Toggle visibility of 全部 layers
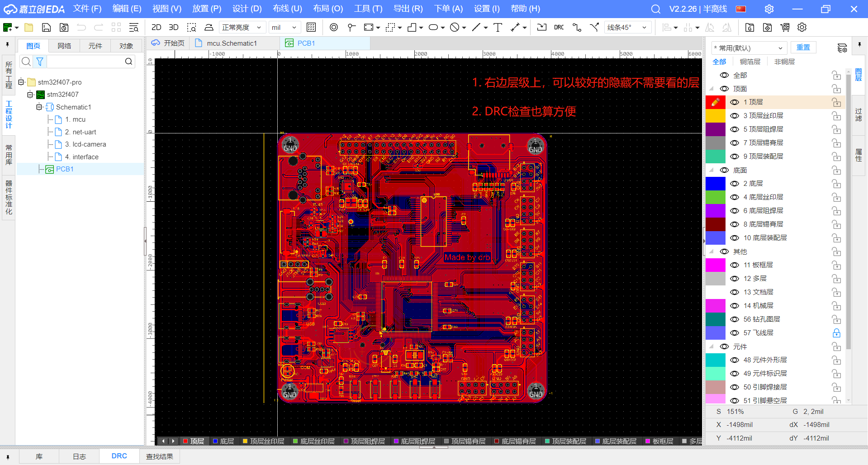This screenshot has height=465, width=868. 724,75
